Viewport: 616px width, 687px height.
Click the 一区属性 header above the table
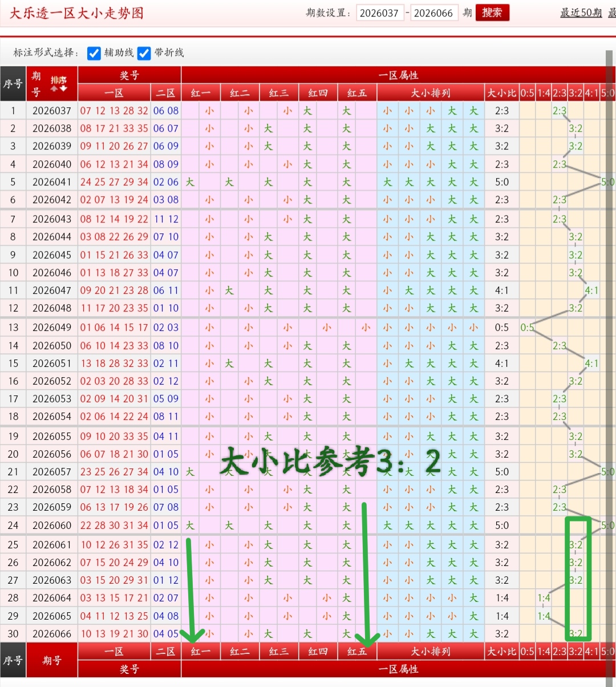398,75
